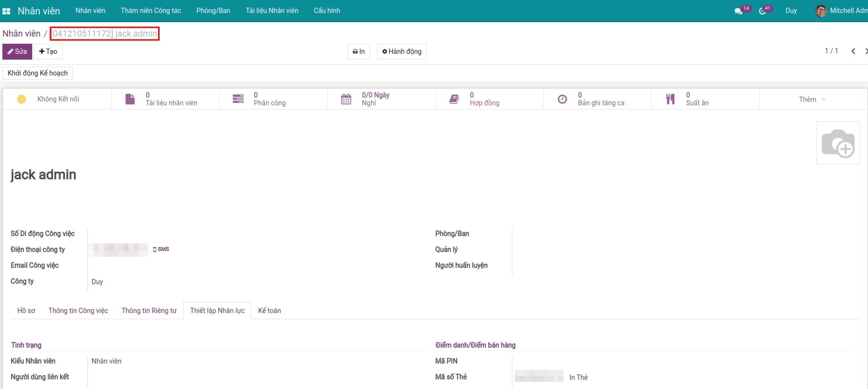The width and height of the screenshot is (868, 389).
Task: Open the Phòng/Ban menu
Action: 213,11
